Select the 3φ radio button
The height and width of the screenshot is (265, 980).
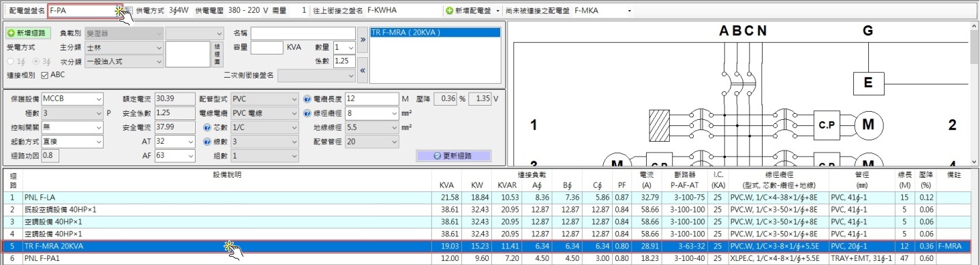[x=35, y=61]
